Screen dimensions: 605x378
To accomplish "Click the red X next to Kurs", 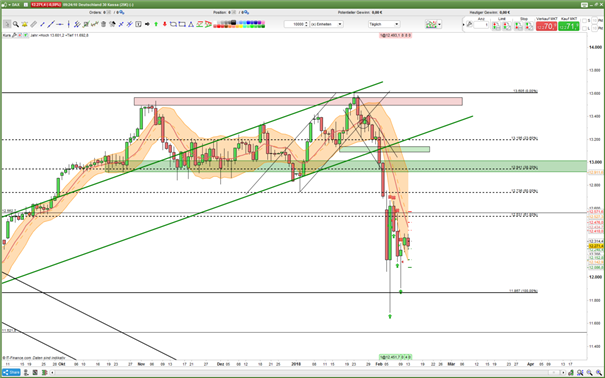I will point(20,35).
